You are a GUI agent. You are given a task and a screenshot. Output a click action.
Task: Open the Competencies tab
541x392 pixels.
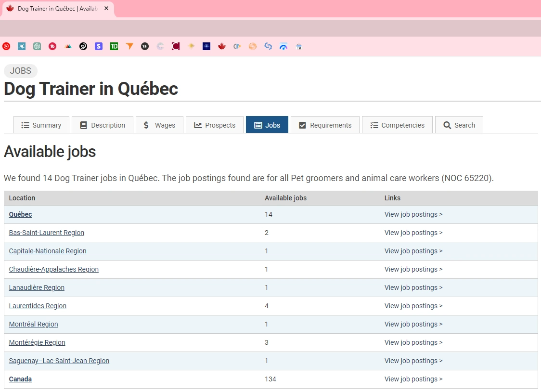pos(397,125)
